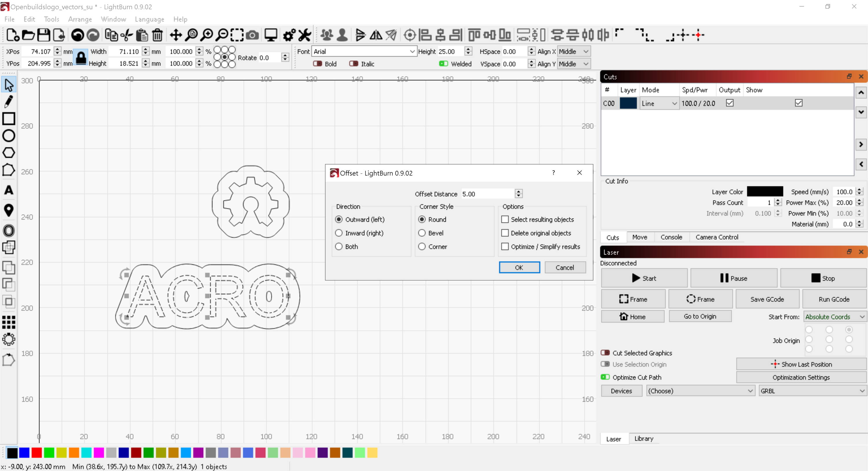Open the Circular Array tool
The width and height of the screenshot is (868, 471).
(9, 339)
